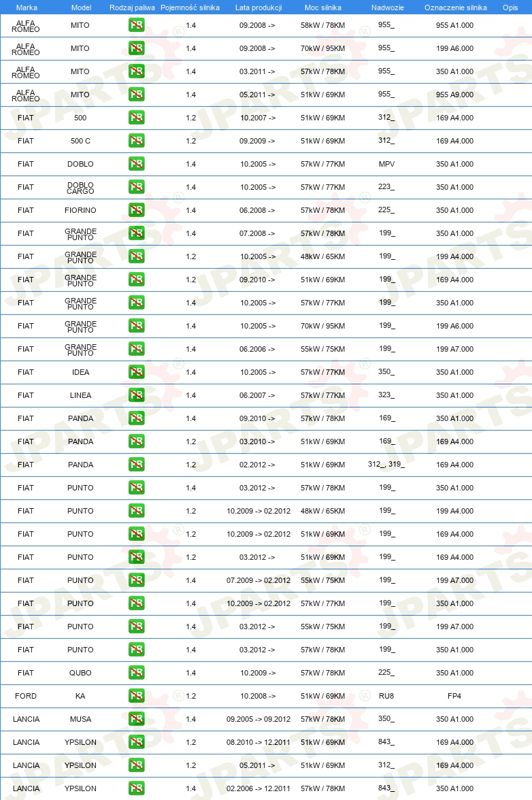Click the Pojemność silnika column header

[190, 7]
